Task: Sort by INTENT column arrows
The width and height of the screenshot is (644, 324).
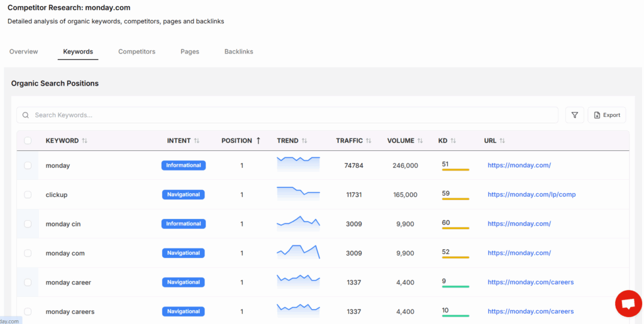Action: click(197, 140)
